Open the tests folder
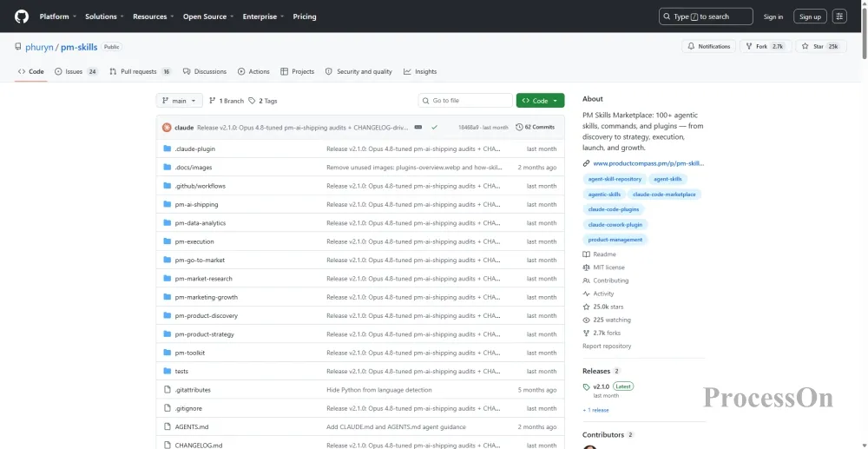 [x=181, y=372]
